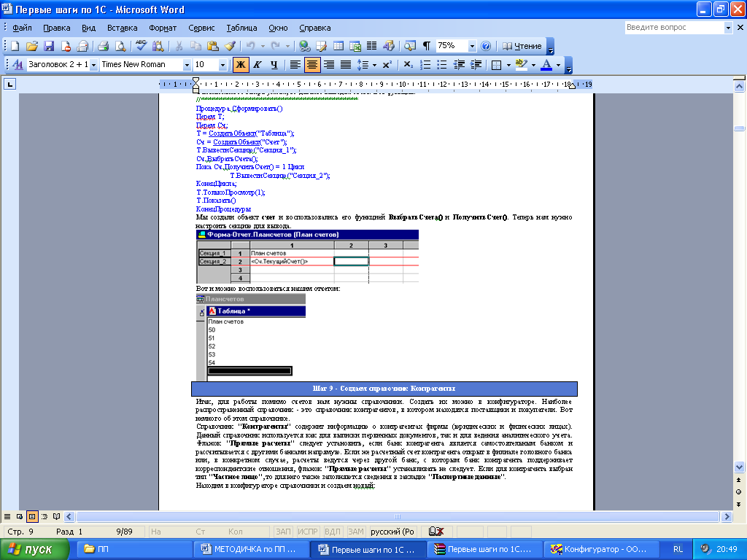Run the spelling and grammar check
The width and height of the screenshot is (747, 560).
[x=141, y=46]
